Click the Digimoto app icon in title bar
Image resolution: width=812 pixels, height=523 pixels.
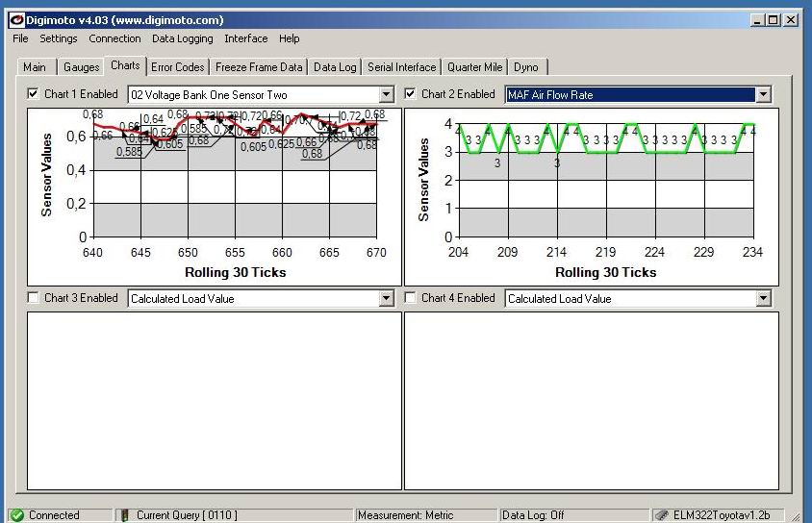point(16,19)
